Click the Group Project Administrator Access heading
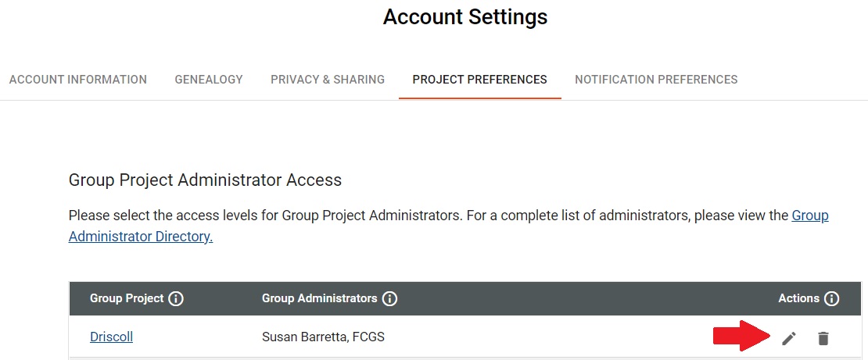 click(x=205, y=180)
